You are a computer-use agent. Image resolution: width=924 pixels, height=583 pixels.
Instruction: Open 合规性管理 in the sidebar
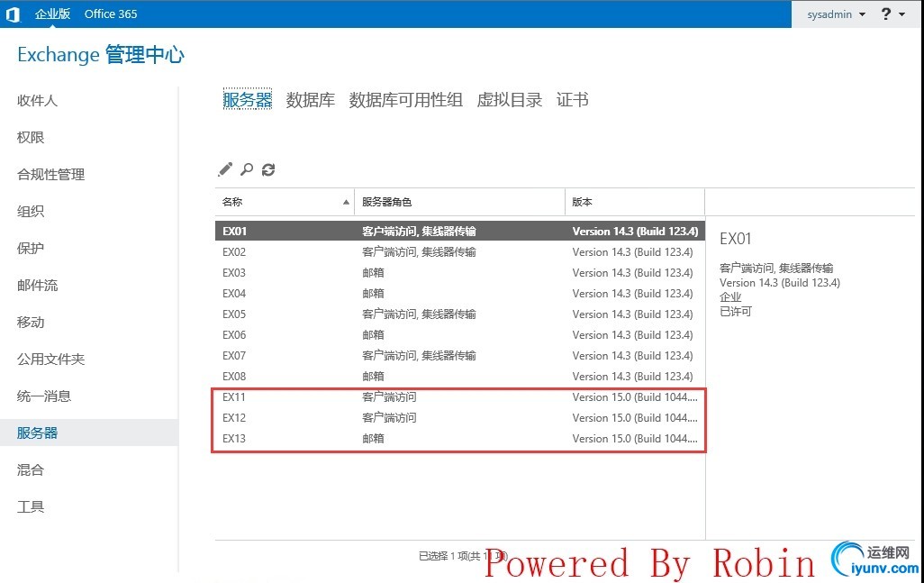tap(50, 175)
